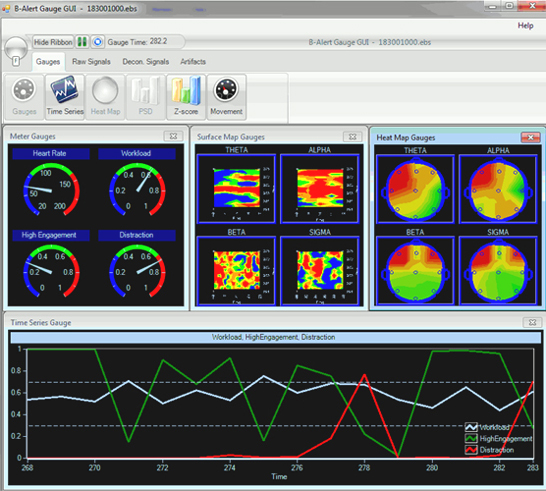Click the Surface Map Gauges panel title

[x=231, y=137]
